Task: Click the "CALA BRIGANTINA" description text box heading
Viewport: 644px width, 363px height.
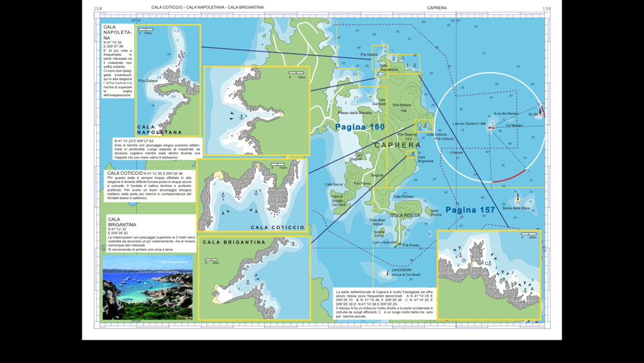Action: click(x=122, y=222)
